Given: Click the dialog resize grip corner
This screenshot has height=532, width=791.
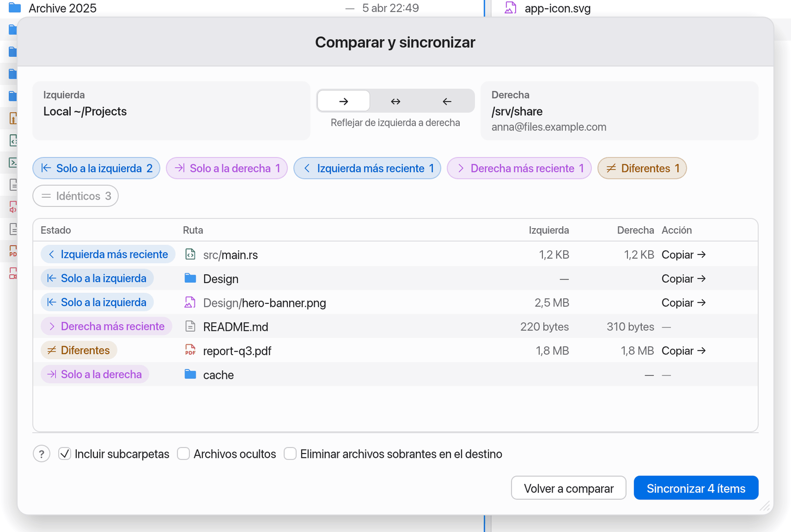Looking at the screenshot, I should coord(765,506).
